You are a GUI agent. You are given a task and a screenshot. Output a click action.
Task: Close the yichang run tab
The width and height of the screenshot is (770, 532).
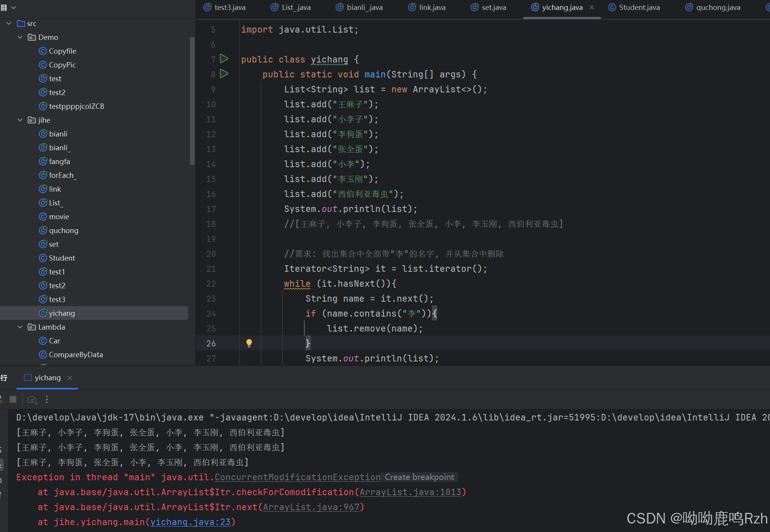(70, 378)
